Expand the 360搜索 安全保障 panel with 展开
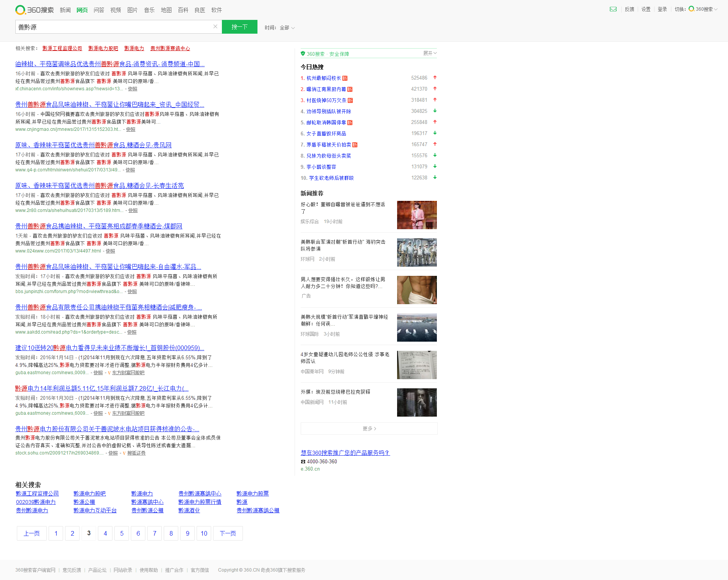Viewport: 728px width, 580px height. 430,53
